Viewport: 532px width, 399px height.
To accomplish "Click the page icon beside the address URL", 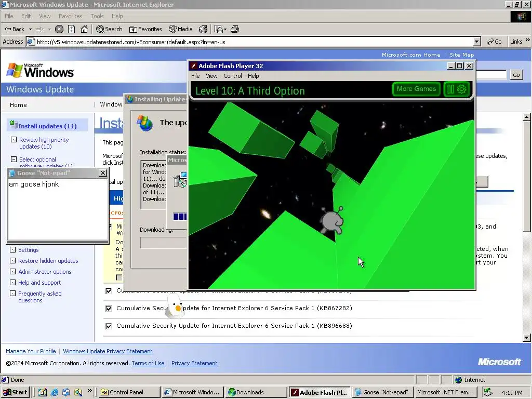I will click(x=31, y=42).
